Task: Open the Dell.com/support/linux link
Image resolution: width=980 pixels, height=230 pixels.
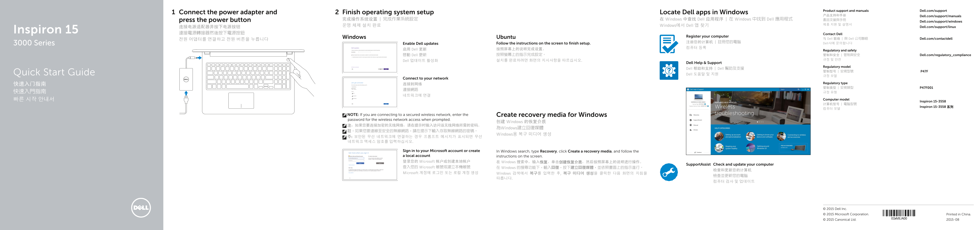Action: click(938, 27)
